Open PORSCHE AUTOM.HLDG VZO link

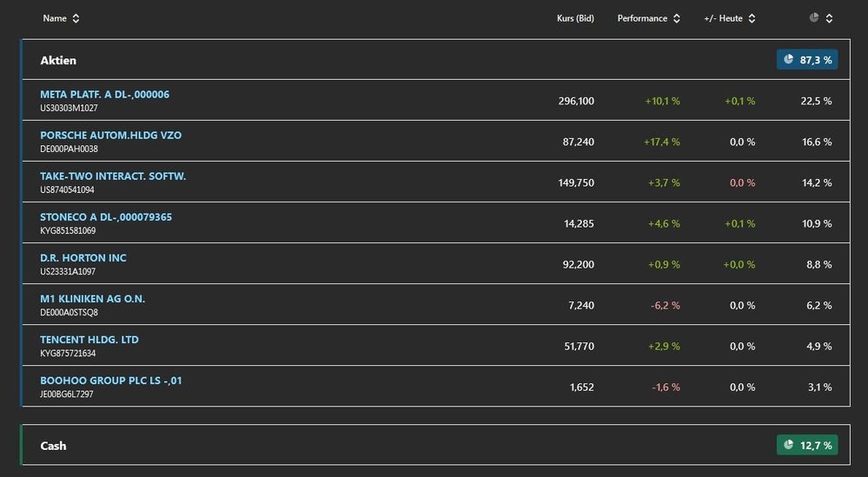click(110, 135)
